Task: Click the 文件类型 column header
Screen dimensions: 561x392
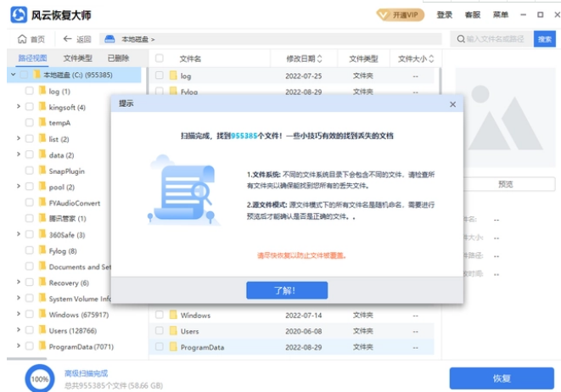Action: tap(363, 59)
